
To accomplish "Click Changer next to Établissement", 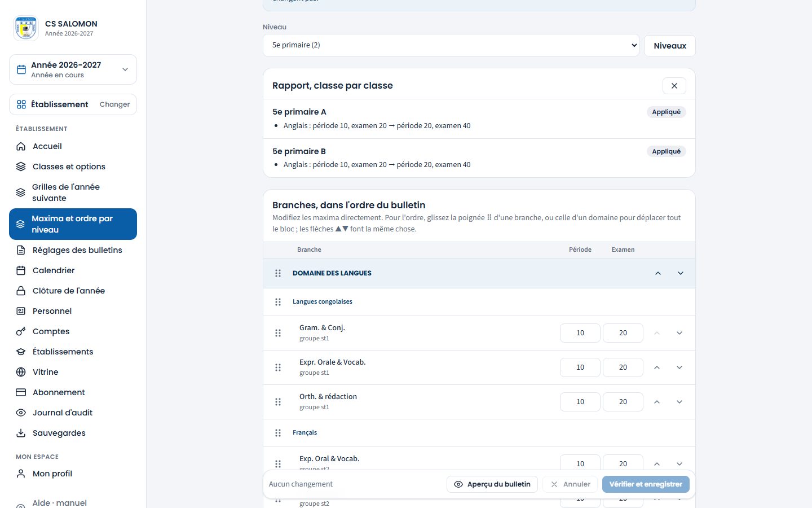I will [x=114, y=104].
